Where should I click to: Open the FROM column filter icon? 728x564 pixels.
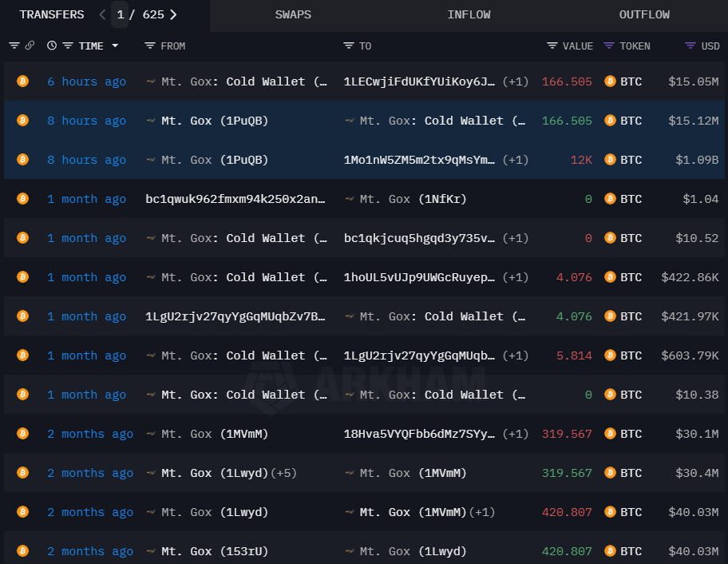coord(150,46)
